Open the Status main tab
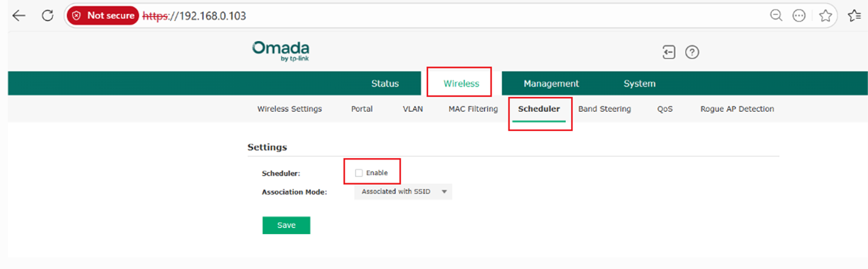The height and width of the screenshot is (269, 868). pyautogui.click(x=385, y=83)
